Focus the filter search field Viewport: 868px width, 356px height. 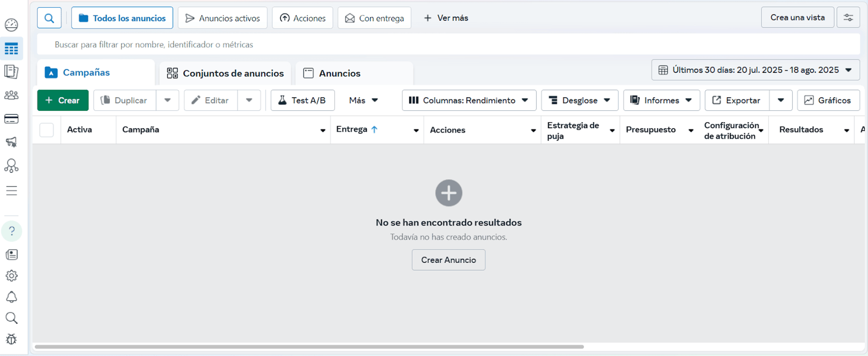[448, 45]
